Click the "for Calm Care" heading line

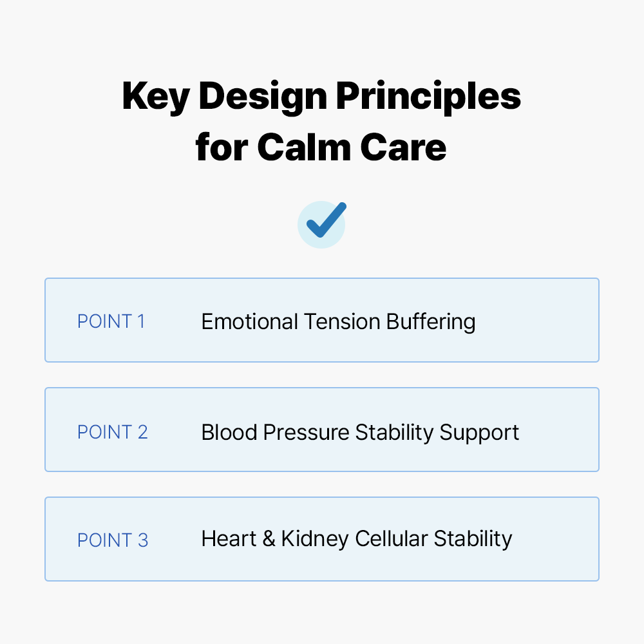tap(321, 147)
